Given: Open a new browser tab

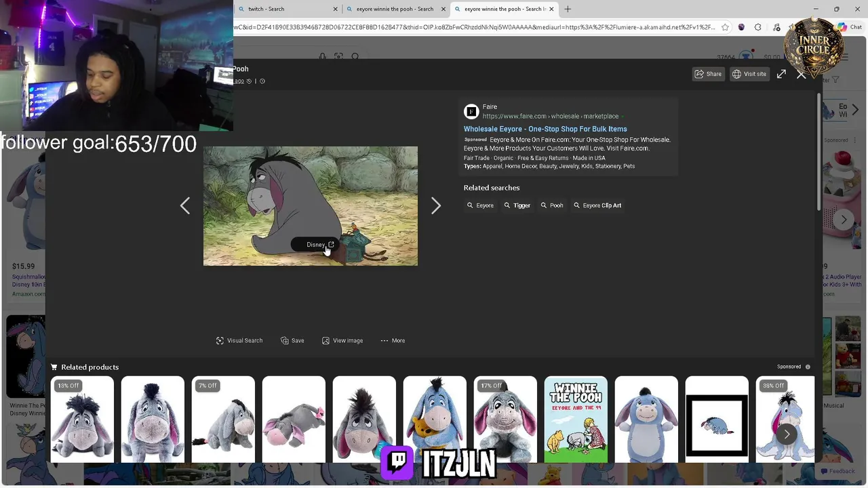Looking at the screenshot, I should 568,9.
